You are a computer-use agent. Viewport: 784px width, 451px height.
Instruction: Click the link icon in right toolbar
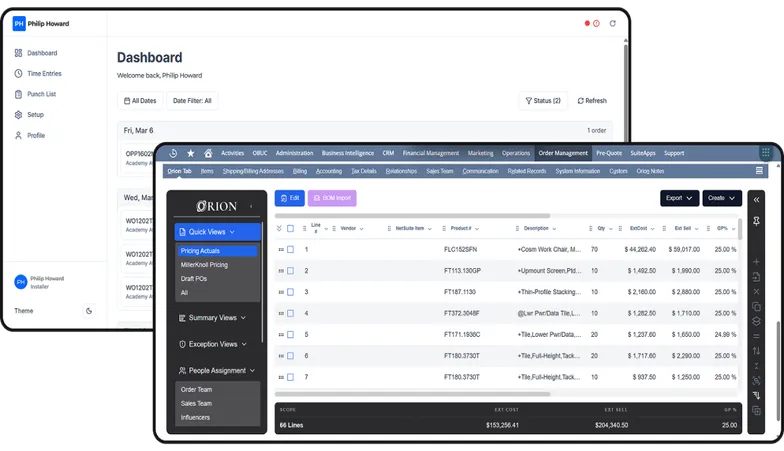pos(756,380)
